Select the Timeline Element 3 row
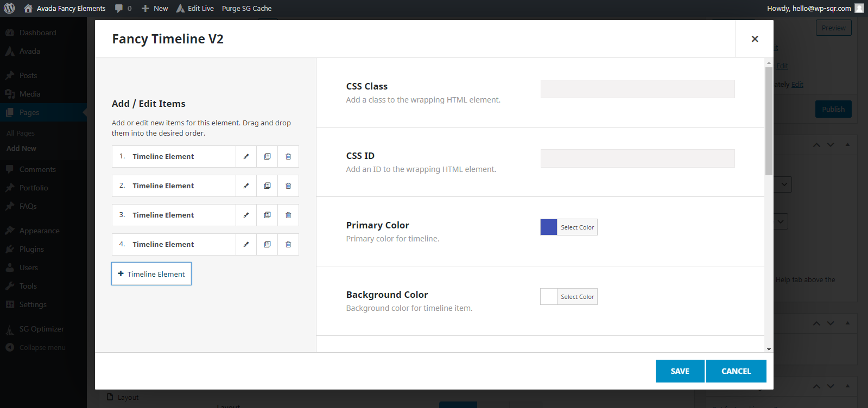Viewport: 868px width, 408px height. coord(174,215)
